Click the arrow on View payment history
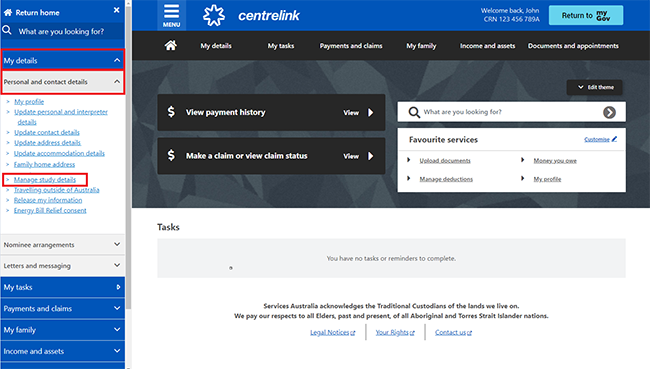 point(371,112)
